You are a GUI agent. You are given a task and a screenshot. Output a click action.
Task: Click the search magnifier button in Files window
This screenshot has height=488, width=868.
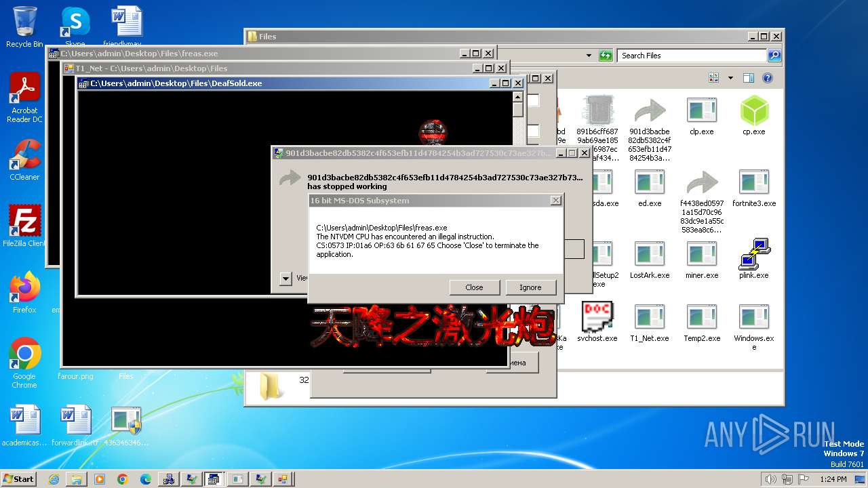[774, 56]
